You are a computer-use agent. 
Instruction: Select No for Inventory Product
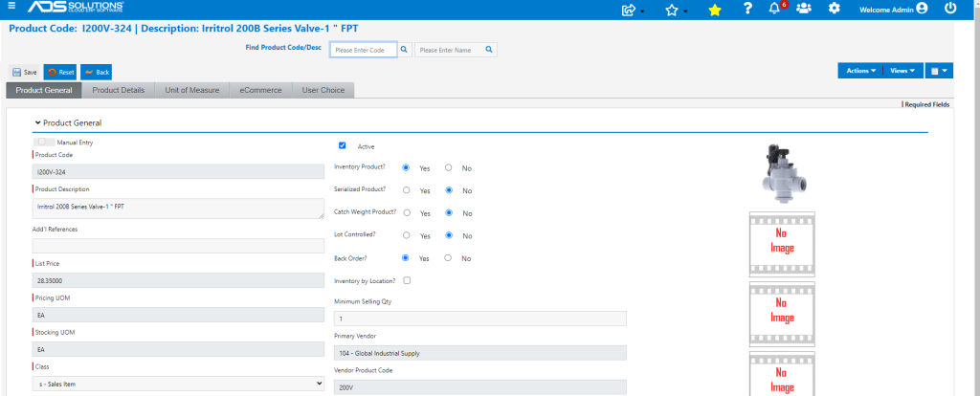(448, 167)
